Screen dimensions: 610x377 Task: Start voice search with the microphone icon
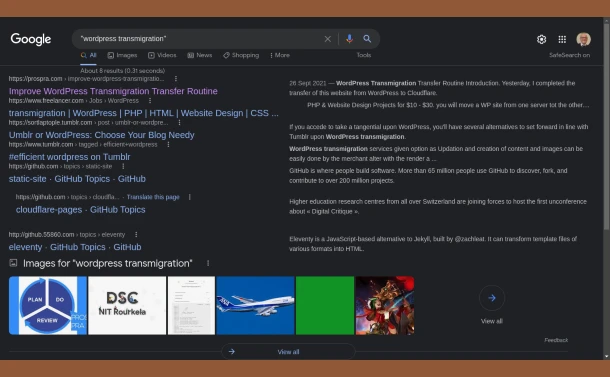pos(349,39)
